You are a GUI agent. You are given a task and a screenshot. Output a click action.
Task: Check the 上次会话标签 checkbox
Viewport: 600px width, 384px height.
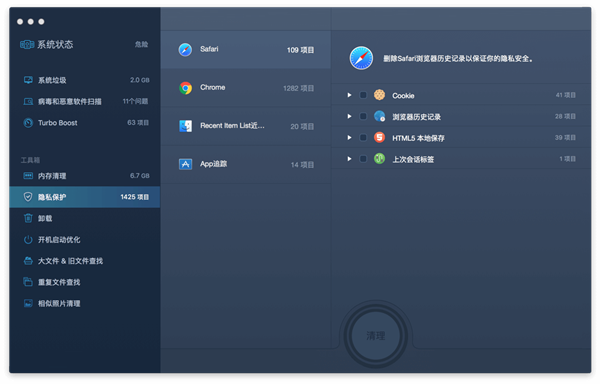point(363,159)
